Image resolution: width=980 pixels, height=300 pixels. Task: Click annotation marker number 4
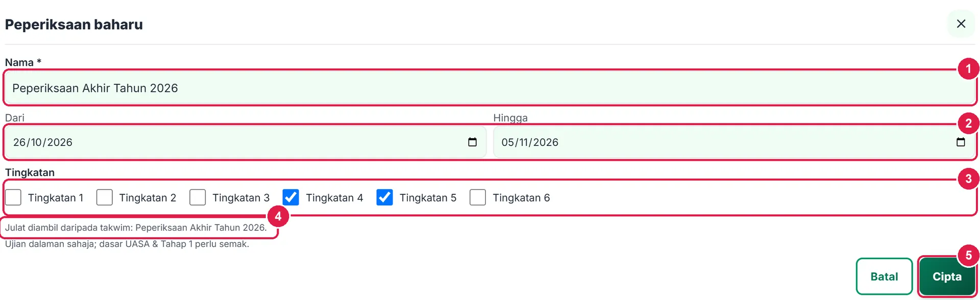pos(278,216)
